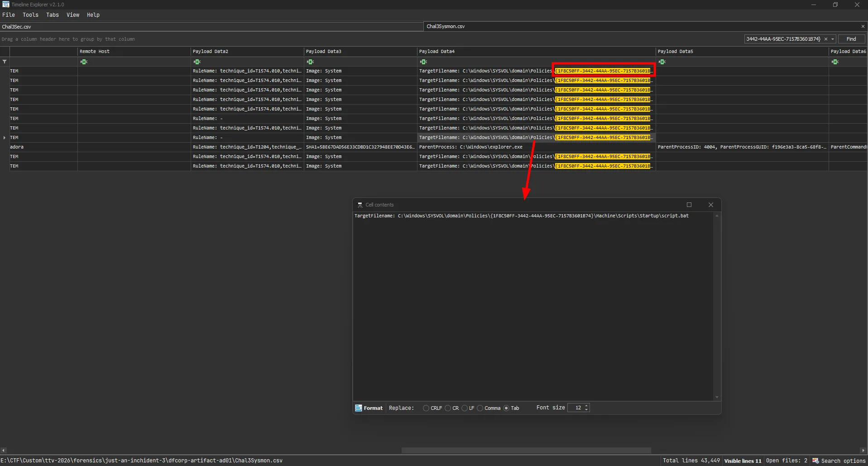
Task: Choose the Comma replace radio button
Action: click(x=480, y=408)
